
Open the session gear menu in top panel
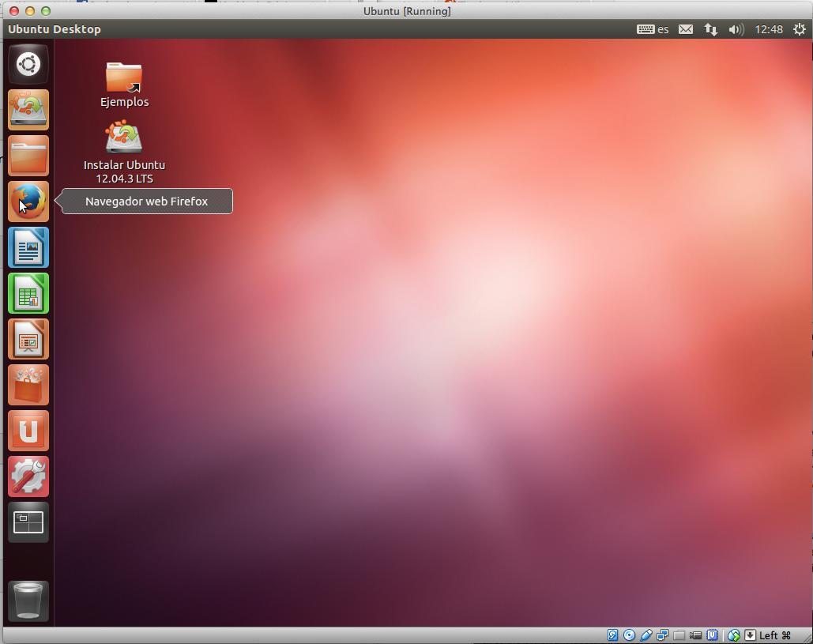pyautogui.click(x=799, y=29)
